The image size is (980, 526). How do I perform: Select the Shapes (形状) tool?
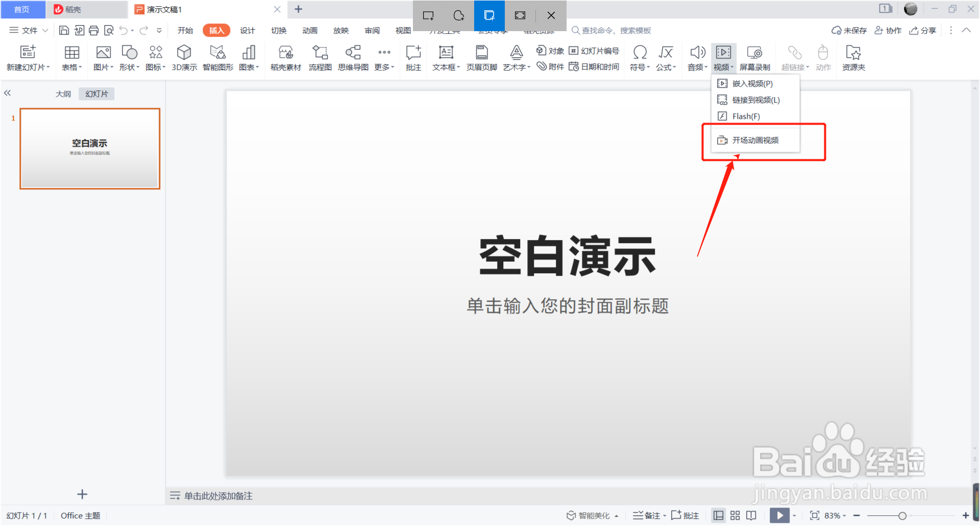pyautogui.click(x=129, y=52)
